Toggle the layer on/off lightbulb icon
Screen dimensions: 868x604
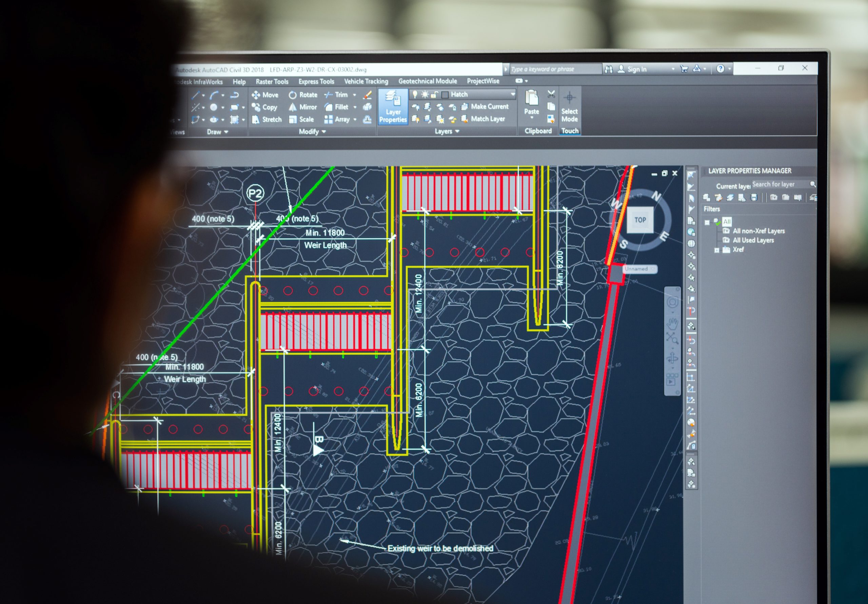click(415, 94)
